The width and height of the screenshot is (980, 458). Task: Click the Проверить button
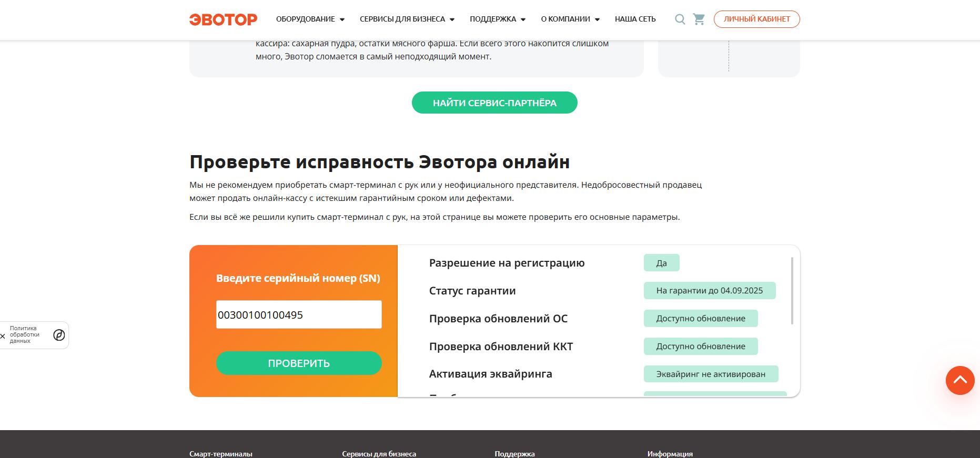tap(299, 363)
